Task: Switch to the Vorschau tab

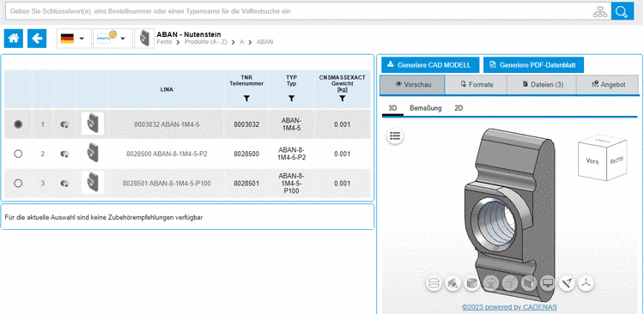Action: [x=412, y=85]
